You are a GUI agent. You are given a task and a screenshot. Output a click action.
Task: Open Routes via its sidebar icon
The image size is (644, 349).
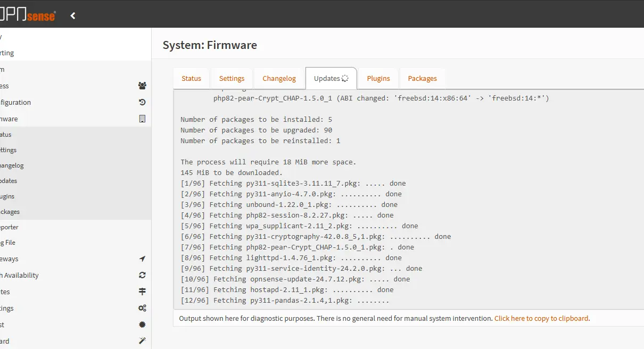142,292
